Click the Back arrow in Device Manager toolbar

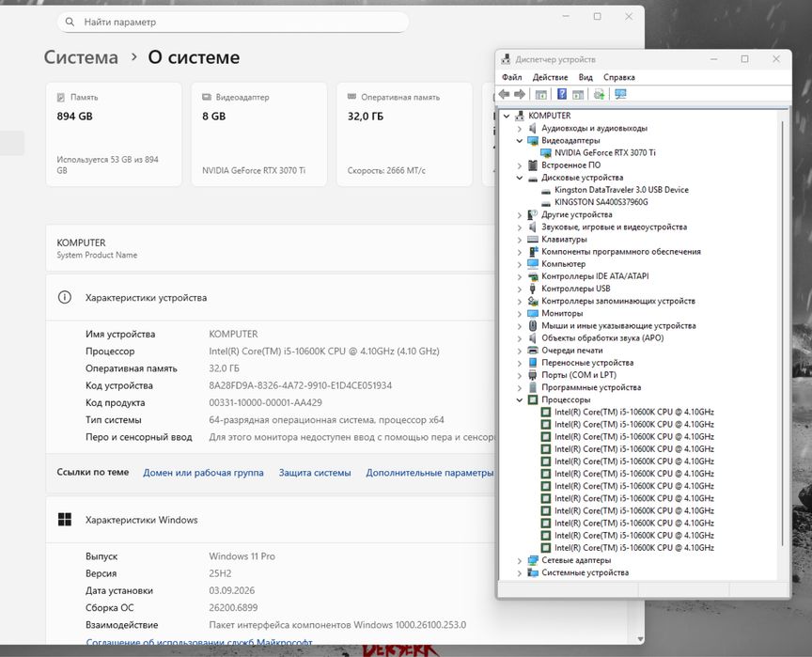[x=504, y=94]
